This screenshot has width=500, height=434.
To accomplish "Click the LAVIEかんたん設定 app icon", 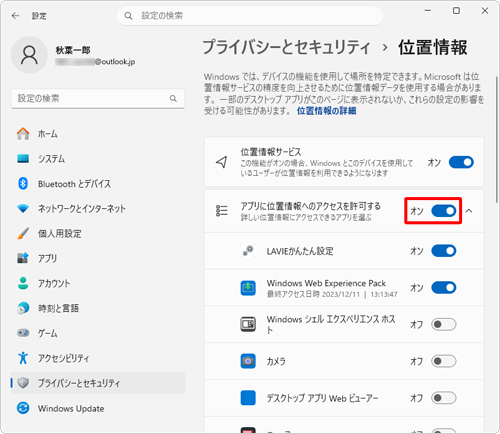I will click(248, 251).
